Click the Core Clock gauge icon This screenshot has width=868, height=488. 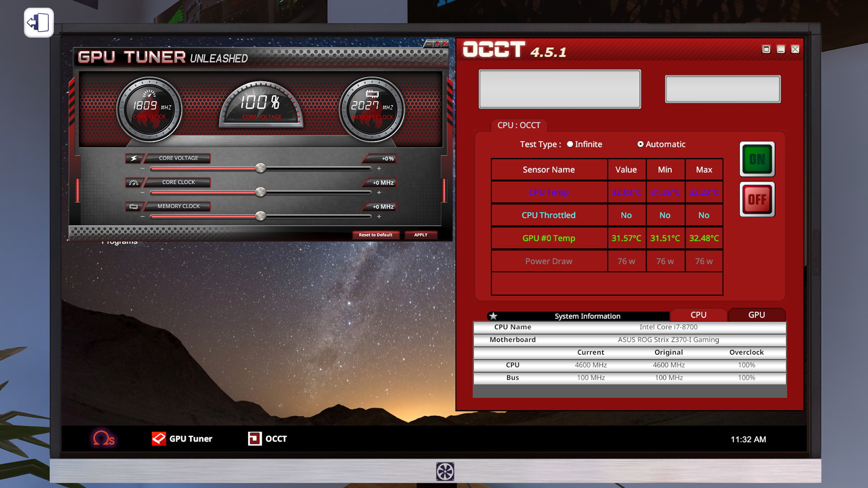click(148, 107)
